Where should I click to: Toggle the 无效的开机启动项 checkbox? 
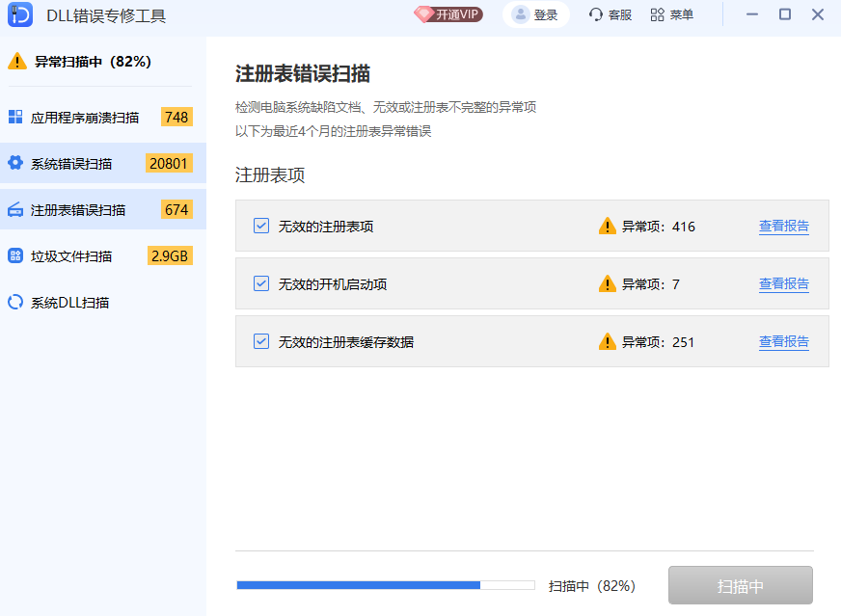click(x=260, y=283)
